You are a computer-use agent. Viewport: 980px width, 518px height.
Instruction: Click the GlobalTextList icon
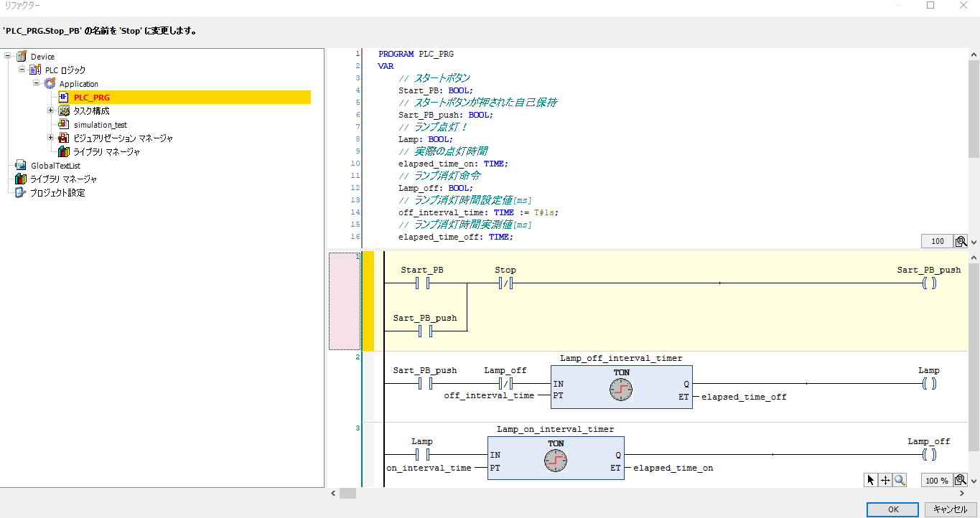coord(21,166)
